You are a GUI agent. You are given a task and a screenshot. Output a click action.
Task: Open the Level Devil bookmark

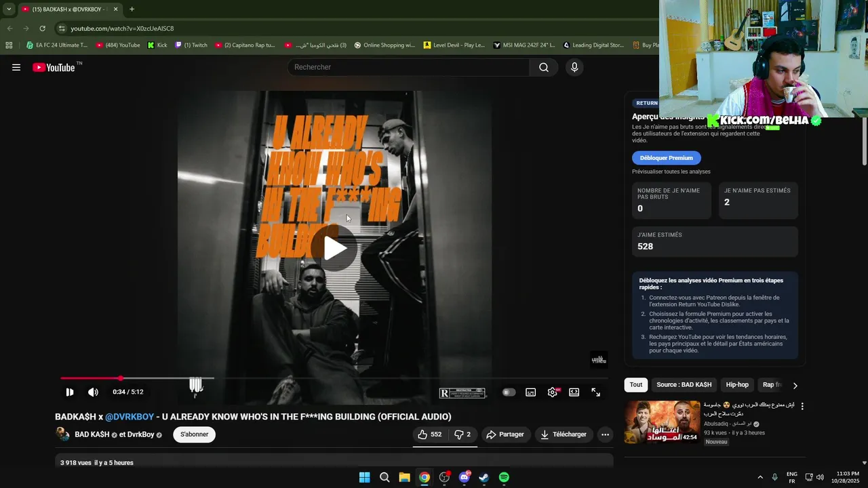[454, 45]
